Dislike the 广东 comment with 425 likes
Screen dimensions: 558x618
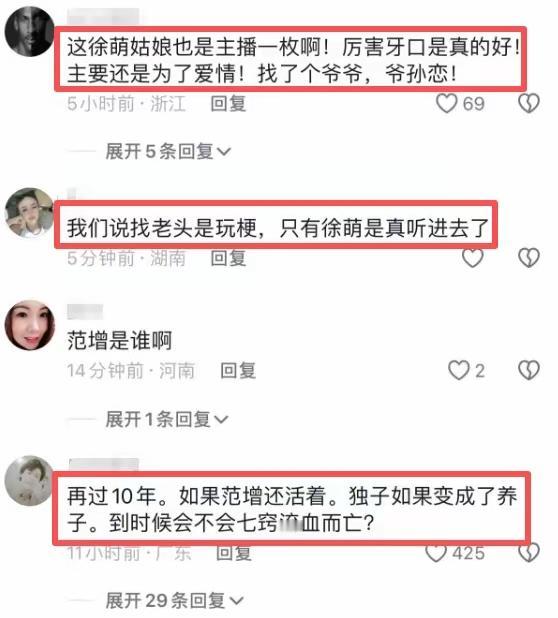tap(528, 553)
